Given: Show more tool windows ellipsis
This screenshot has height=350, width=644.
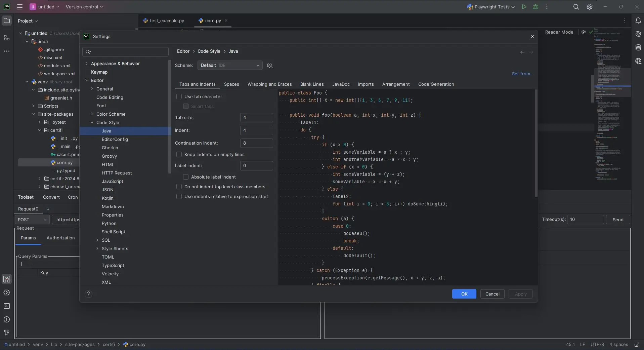Looking at the screenshot, I should pos(7,51).
